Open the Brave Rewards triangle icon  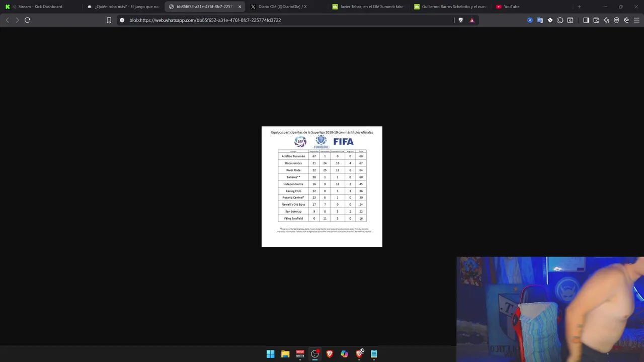[472, 20]
